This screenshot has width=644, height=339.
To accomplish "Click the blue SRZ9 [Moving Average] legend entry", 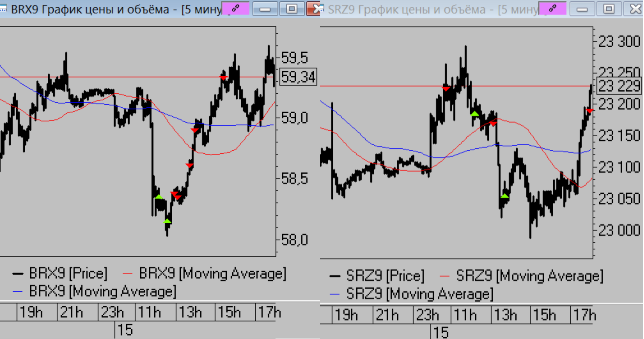I will click(x=412, y=294).
